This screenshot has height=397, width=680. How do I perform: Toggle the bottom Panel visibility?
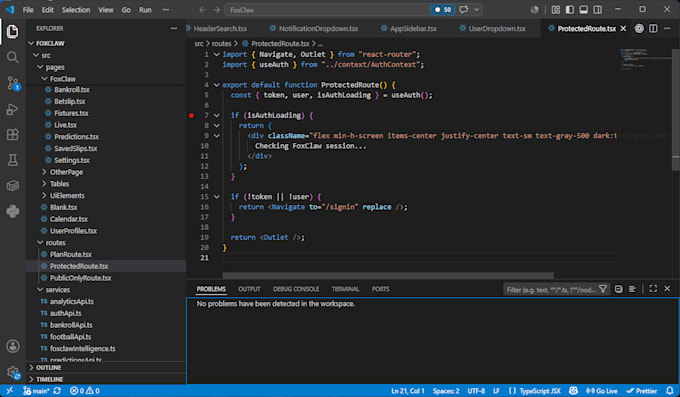point(584,10)
